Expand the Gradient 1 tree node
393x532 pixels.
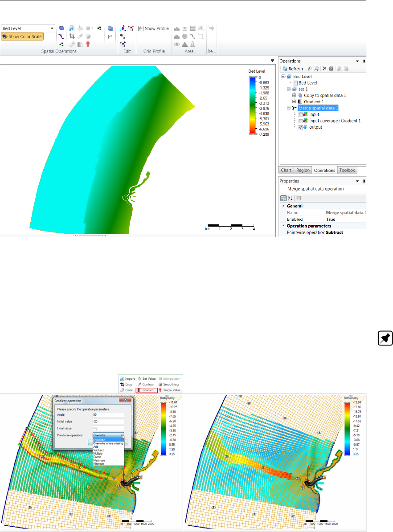[294, 102]
